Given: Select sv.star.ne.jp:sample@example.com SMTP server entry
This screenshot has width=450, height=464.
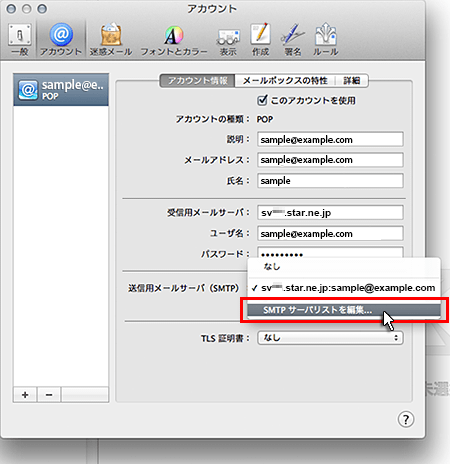Looking at the screenshot, I should [x=344, y=288].
